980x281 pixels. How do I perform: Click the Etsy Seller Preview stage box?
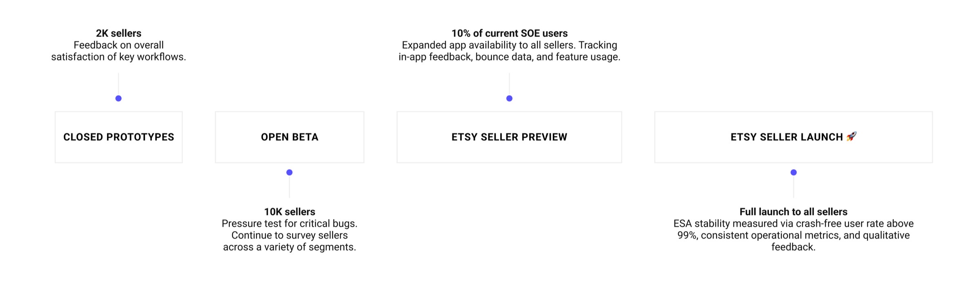click(x=509, y=137)
